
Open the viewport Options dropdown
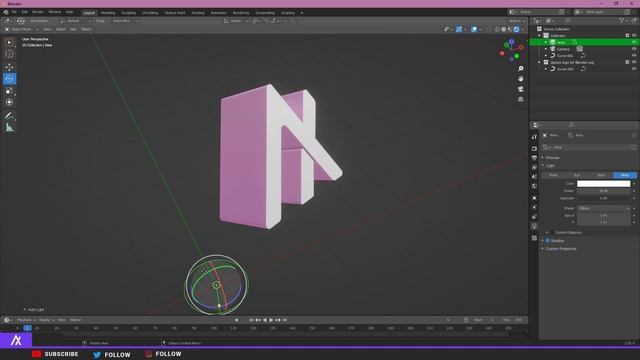[516, 21]
